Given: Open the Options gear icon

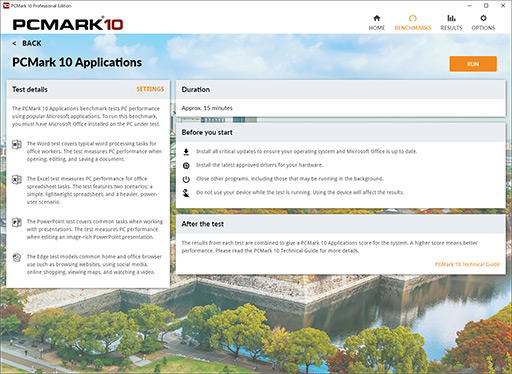Looking at the screenshot, I should pos(483,18).
